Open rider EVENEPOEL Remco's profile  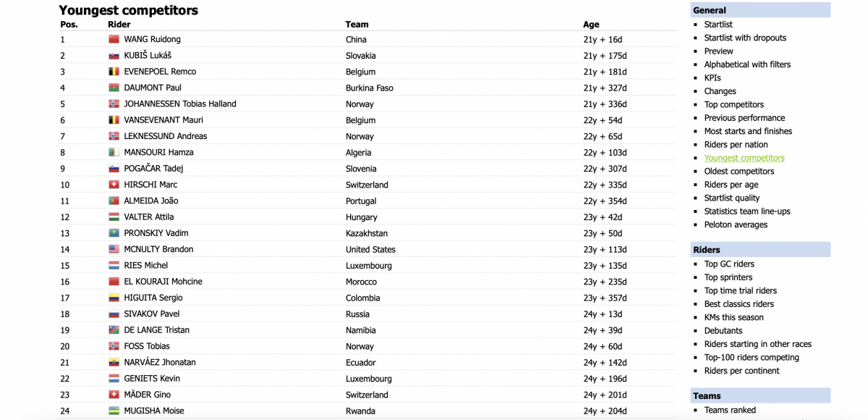coord(160,72)
